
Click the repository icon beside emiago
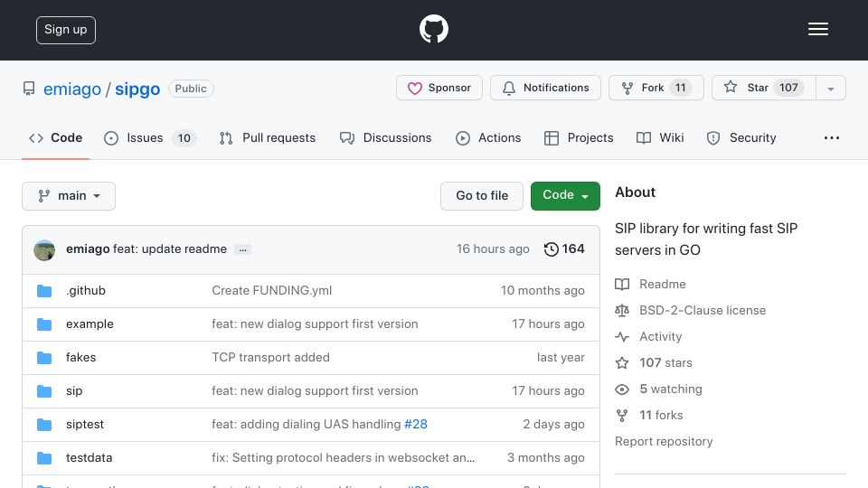click(29, 89)
